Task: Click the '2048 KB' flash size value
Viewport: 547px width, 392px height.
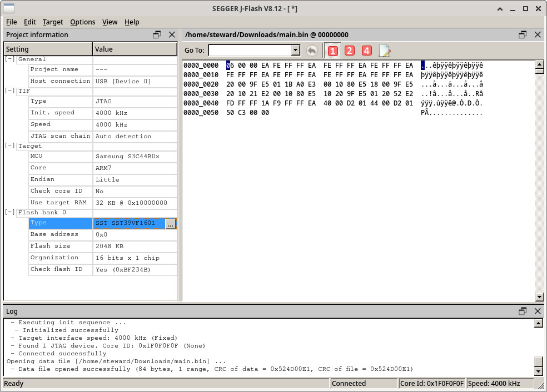Action: pyautogui.click(x=110, y=246)
